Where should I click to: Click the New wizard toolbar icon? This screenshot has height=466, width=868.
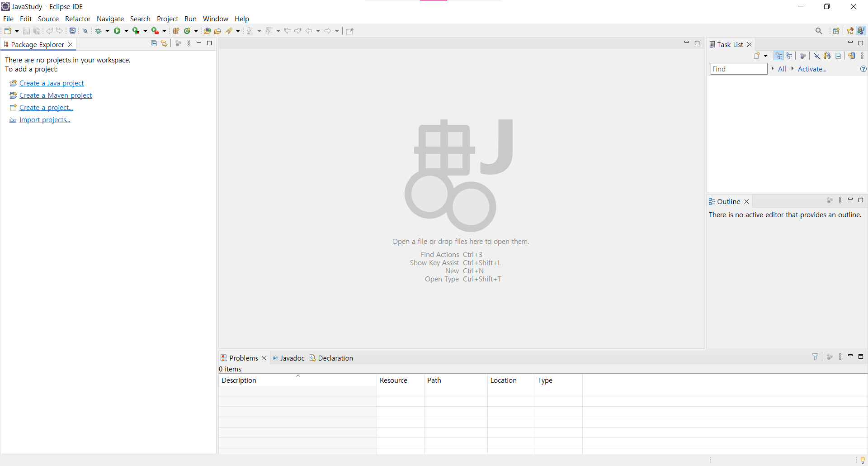tap(8, 31)
